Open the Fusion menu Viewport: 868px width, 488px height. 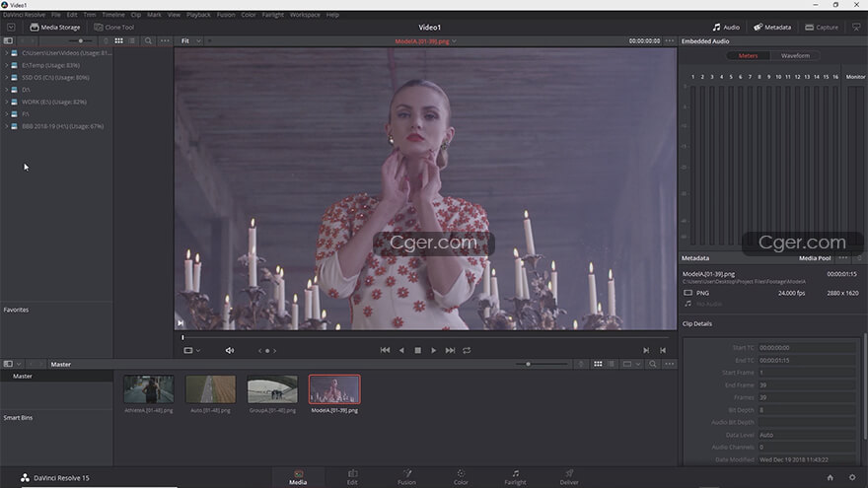click(x=226, y=15)
